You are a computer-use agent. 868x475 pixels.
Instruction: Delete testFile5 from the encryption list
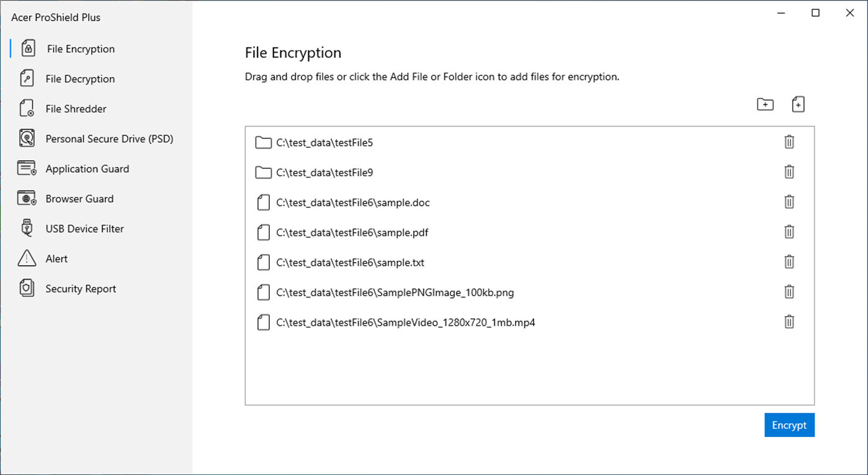coord(789,142)
